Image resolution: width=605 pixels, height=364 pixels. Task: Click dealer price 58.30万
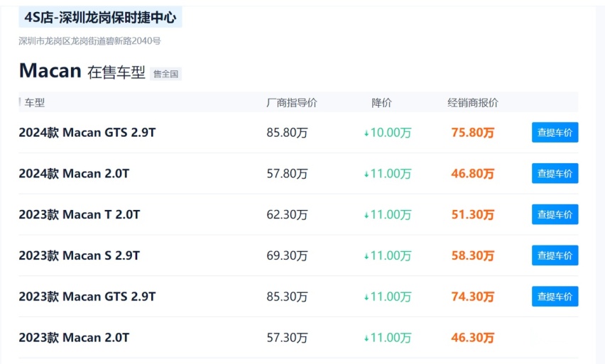(473, 255)
